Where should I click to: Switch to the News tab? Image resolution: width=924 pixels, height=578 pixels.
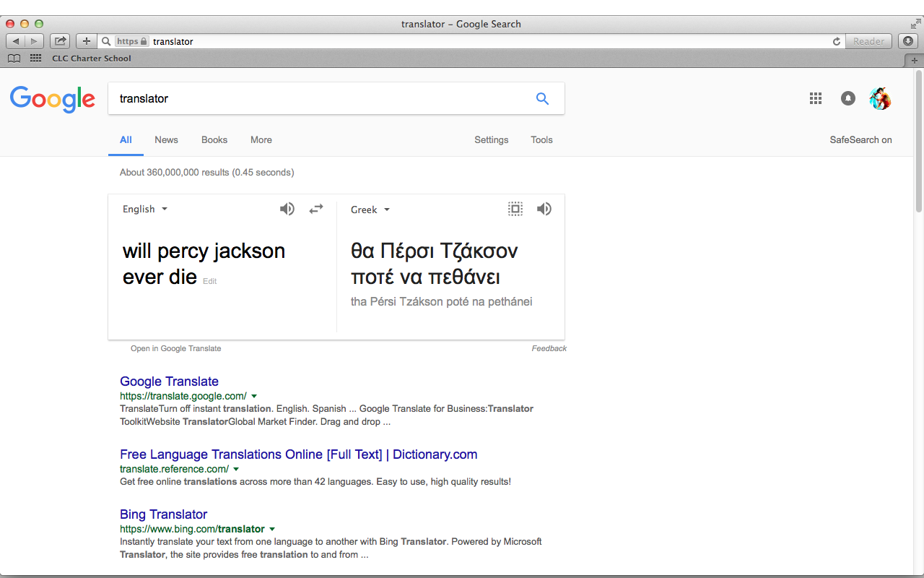[x=166, y=140]
